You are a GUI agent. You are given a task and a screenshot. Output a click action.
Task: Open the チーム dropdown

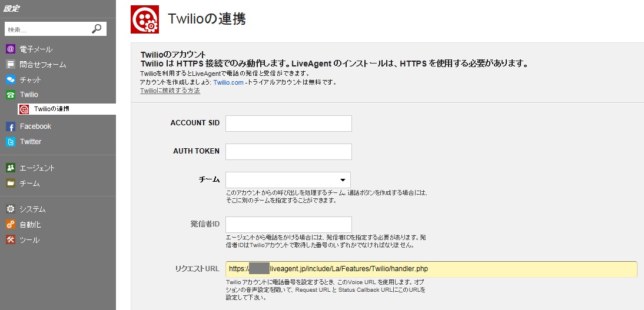pyautogui.click(x=288, y=180)
